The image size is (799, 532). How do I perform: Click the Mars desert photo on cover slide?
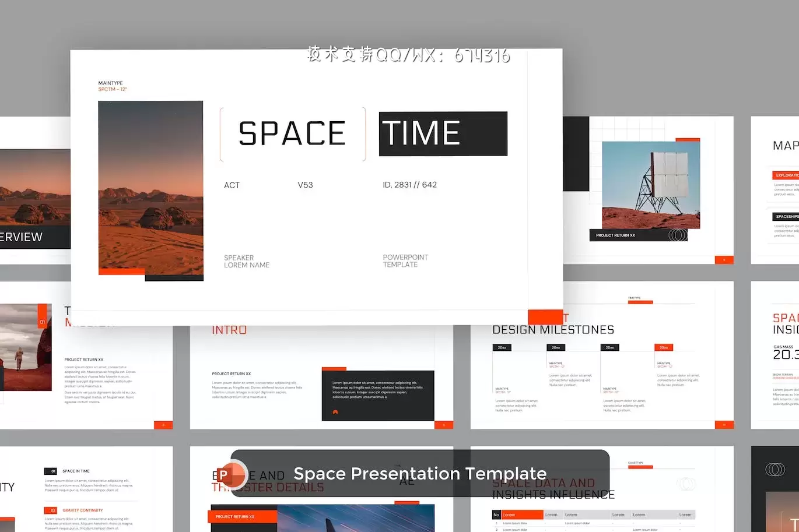(150, 188)
